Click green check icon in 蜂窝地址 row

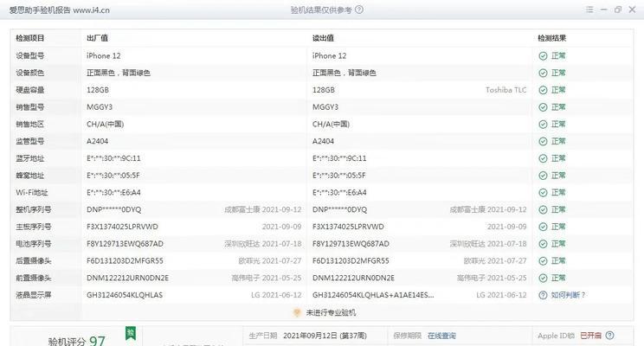(x=543, y=176)
